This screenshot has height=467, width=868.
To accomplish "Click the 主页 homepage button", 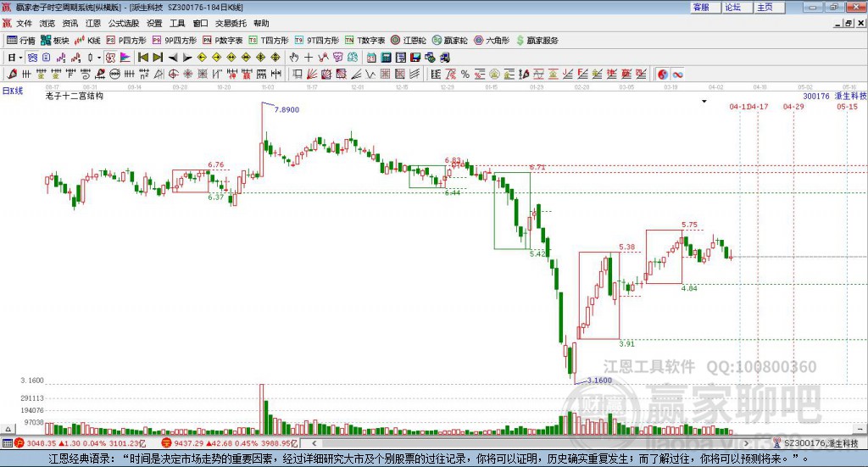I will coord(765,7).
